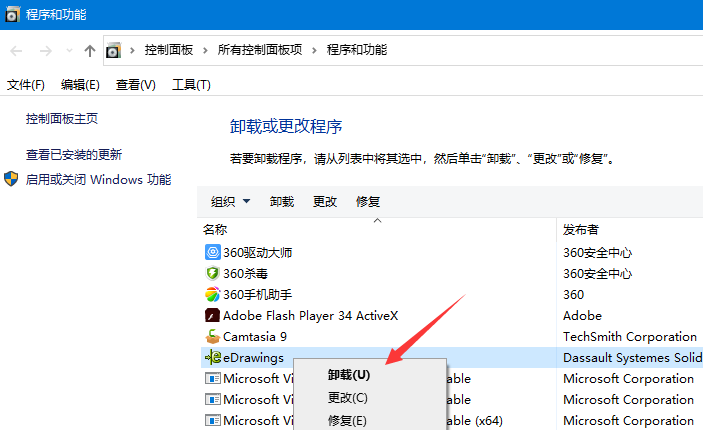This screenshot has width=703, height=430.
Task: Click the Camtasia 9 icon
Action: coord(213,336)
